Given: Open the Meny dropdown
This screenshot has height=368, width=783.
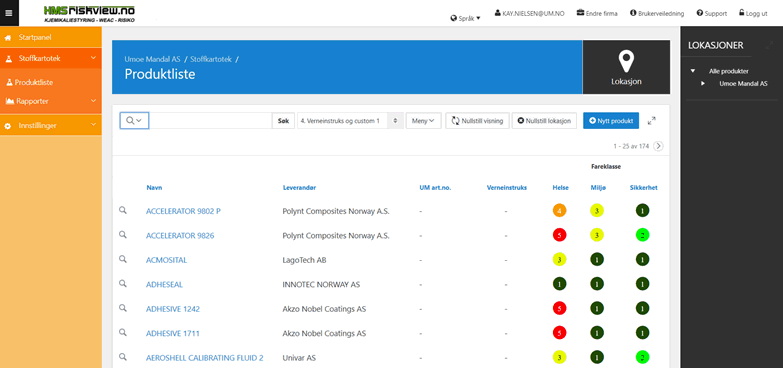Looking at the screenshot, I should (x=423, y=121).
